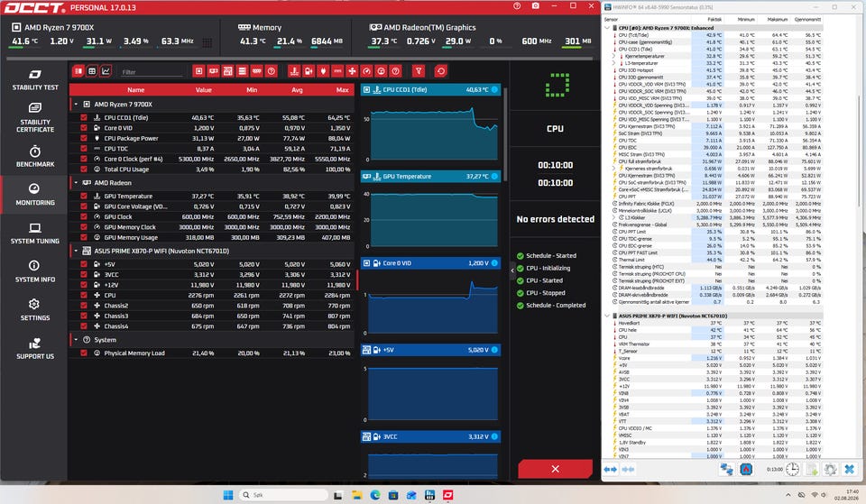Open the Support Us page
This screenshot has height=504, width=866.
(x=35, y=349)
